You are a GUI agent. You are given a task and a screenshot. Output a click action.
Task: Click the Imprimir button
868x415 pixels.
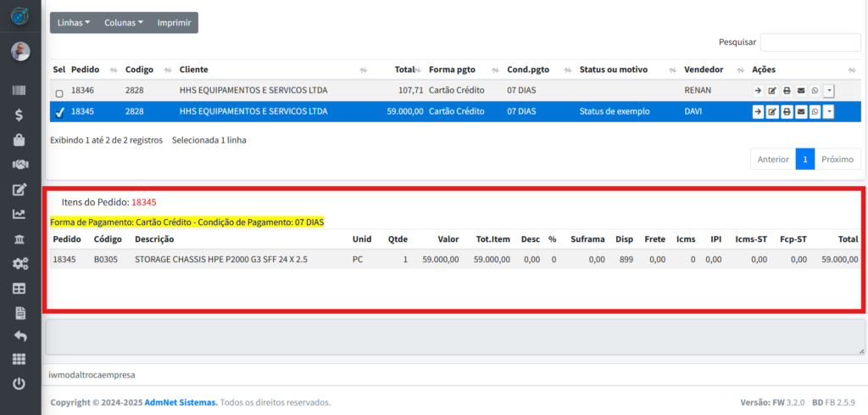pos(174,23)
